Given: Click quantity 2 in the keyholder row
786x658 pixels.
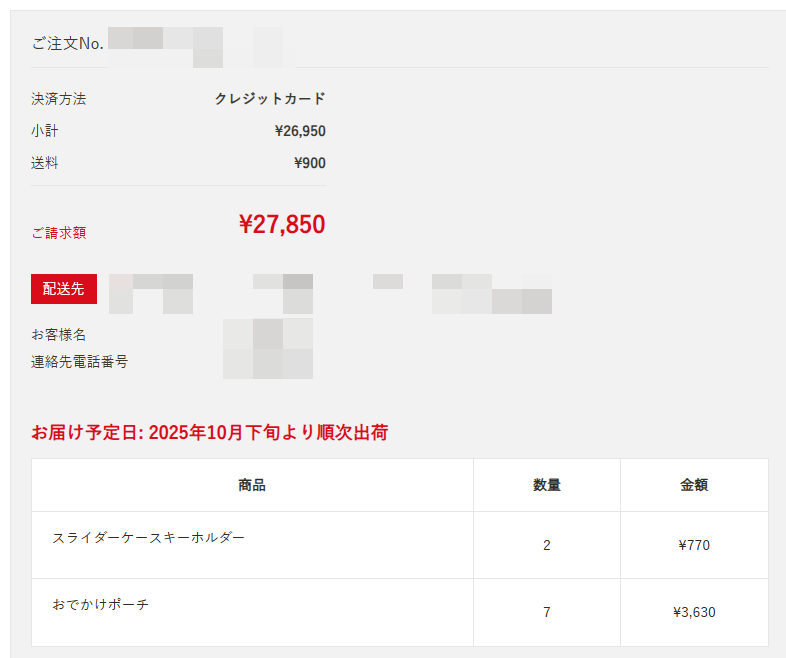Looking at the screenshot, I should [x=547, y=545].
